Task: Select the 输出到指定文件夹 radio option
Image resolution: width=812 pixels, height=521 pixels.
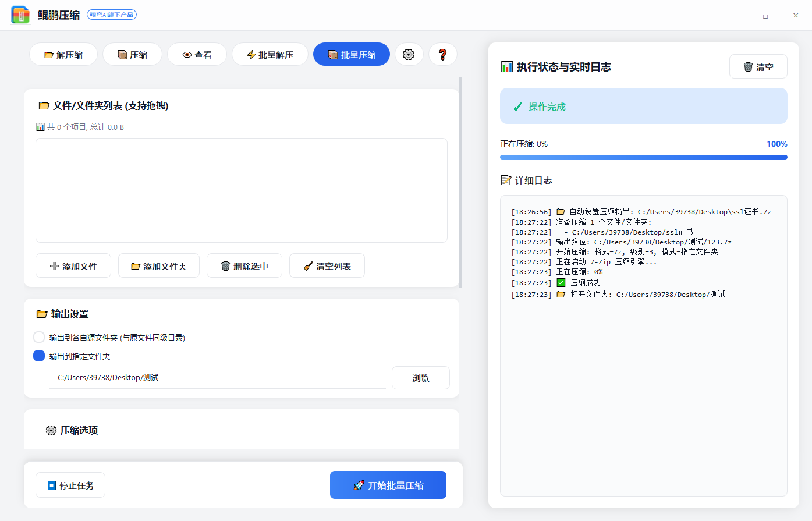Action: click(38, 355)
